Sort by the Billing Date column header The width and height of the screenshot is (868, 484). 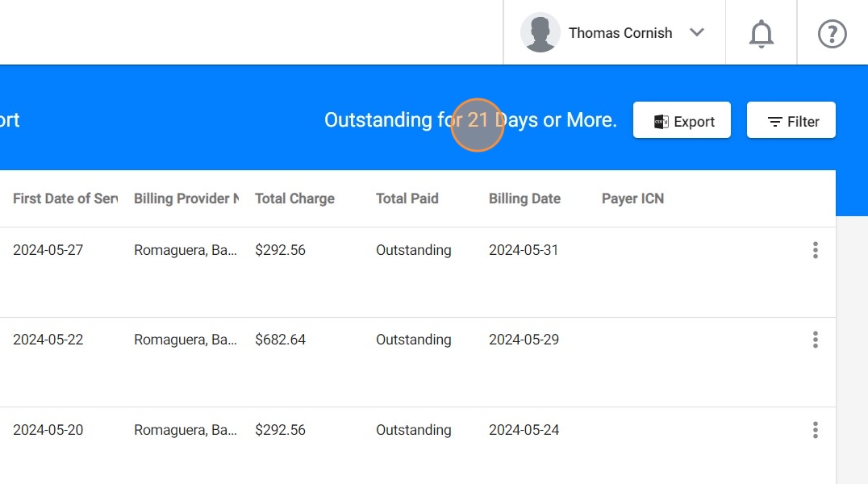point(524,198)
